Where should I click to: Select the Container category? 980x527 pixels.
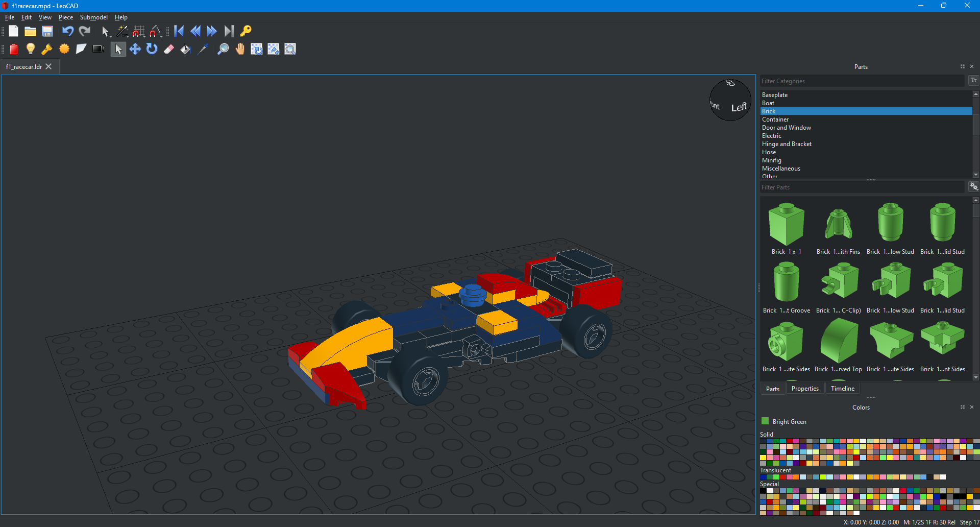pyautogui.click(x=866, y=119)
